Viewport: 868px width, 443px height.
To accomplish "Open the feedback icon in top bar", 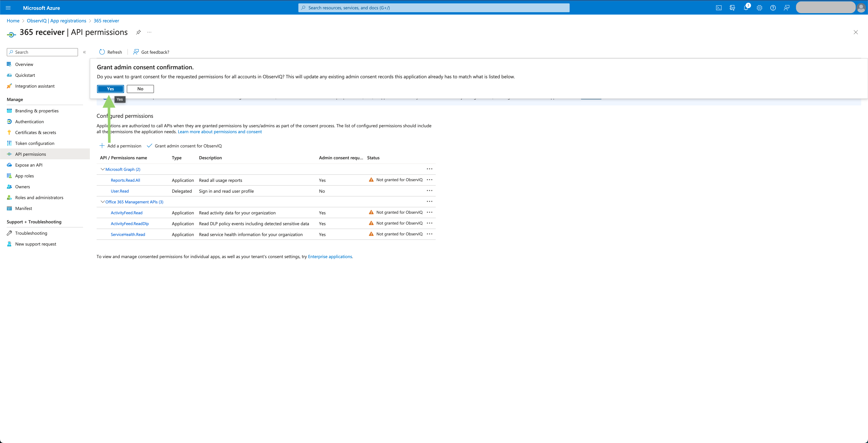I will pos(786,7).
